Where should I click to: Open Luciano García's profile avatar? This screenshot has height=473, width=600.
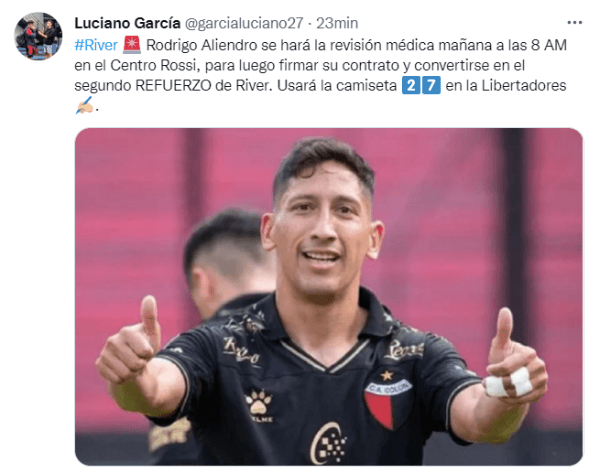click(38, 36)
